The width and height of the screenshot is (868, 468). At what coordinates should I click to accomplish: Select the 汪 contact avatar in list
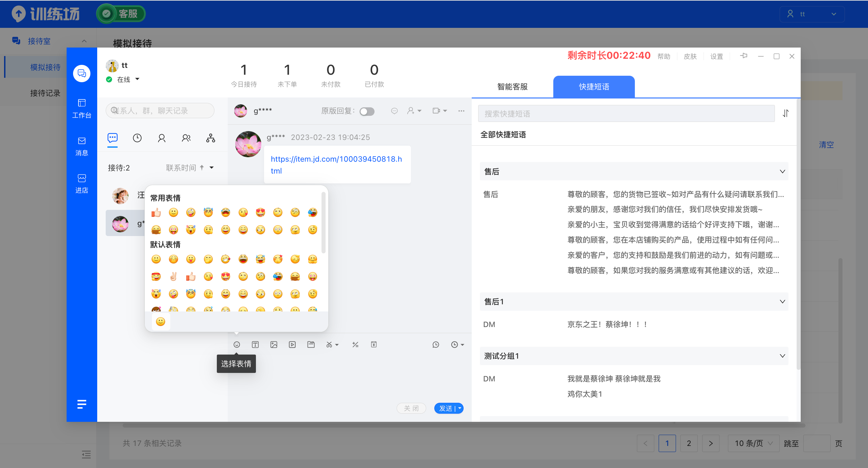(x=120, y=196)
